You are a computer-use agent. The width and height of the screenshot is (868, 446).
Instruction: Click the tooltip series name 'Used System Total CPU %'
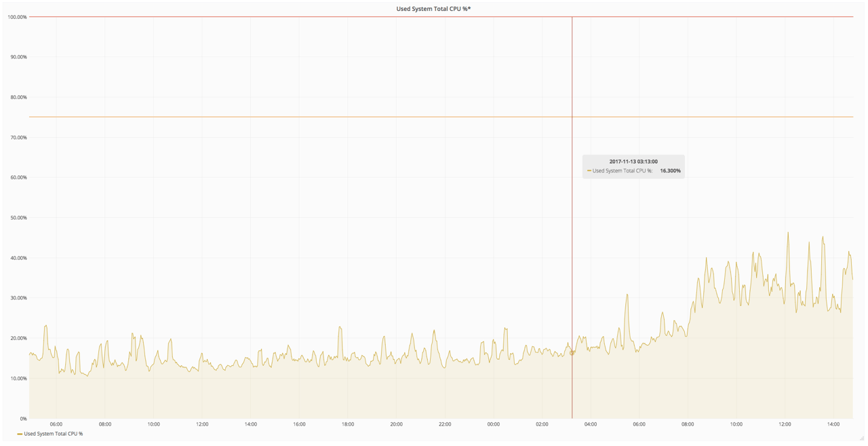tap(623, 171)
